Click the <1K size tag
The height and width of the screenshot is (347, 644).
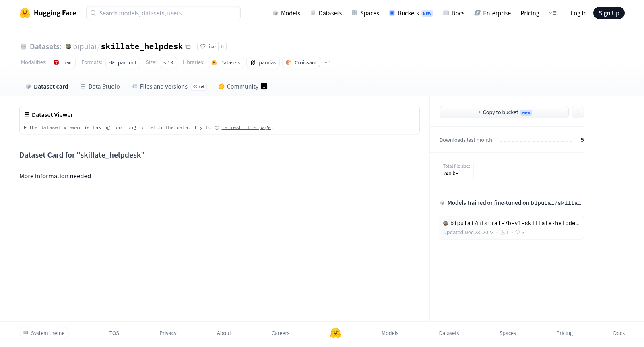click(x=168, y=62)
